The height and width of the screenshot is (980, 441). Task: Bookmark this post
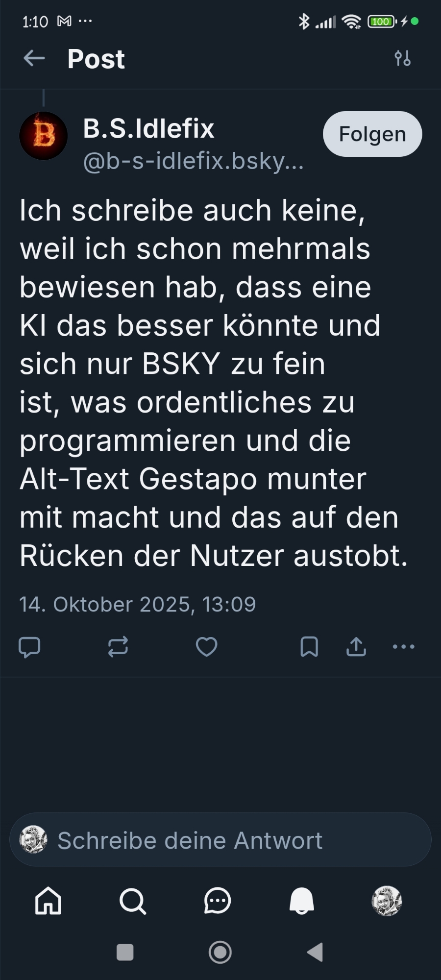(309, 647)
